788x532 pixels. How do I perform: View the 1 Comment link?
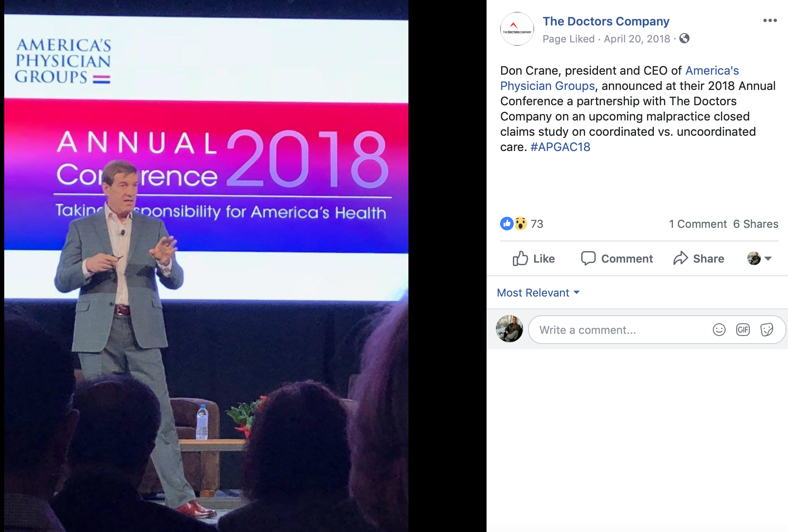tap(698, 224)
